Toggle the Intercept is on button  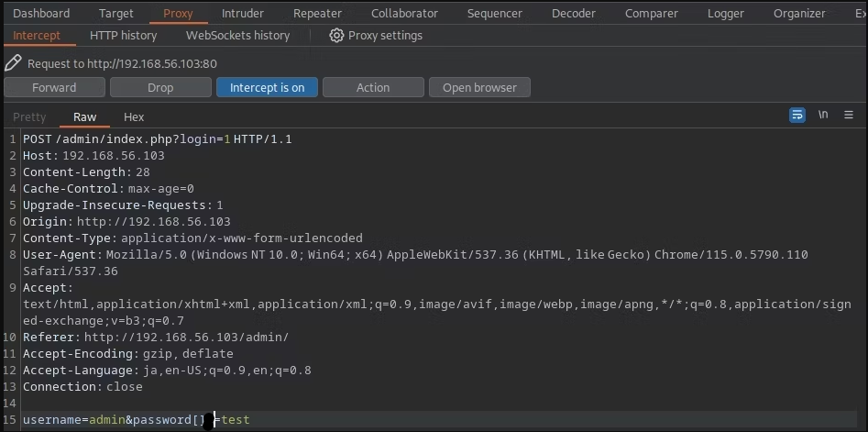click(267, 87)
